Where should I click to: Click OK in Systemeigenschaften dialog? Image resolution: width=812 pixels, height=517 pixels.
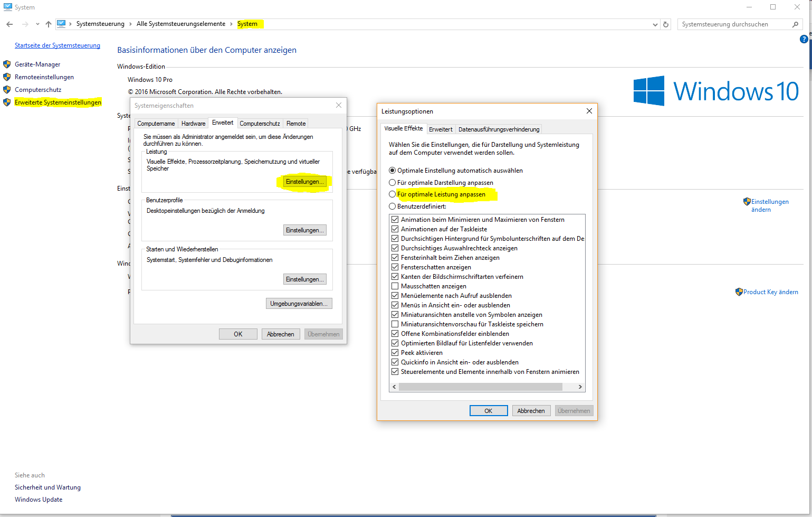point(238,334)
